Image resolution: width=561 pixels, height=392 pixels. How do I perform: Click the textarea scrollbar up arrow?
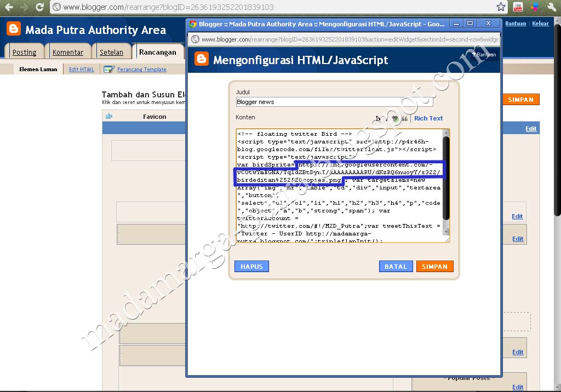(x=446, y=133)
